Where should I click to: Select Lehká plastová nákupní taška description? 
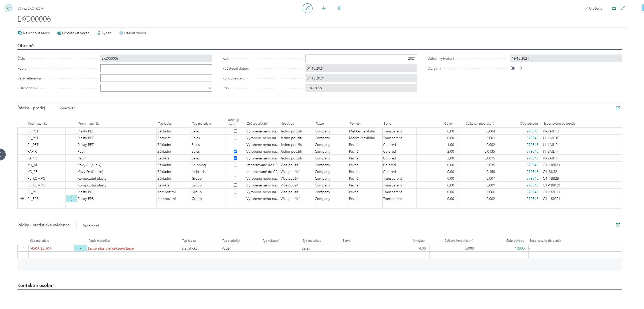pyautogui.click(x=134, y=248)
